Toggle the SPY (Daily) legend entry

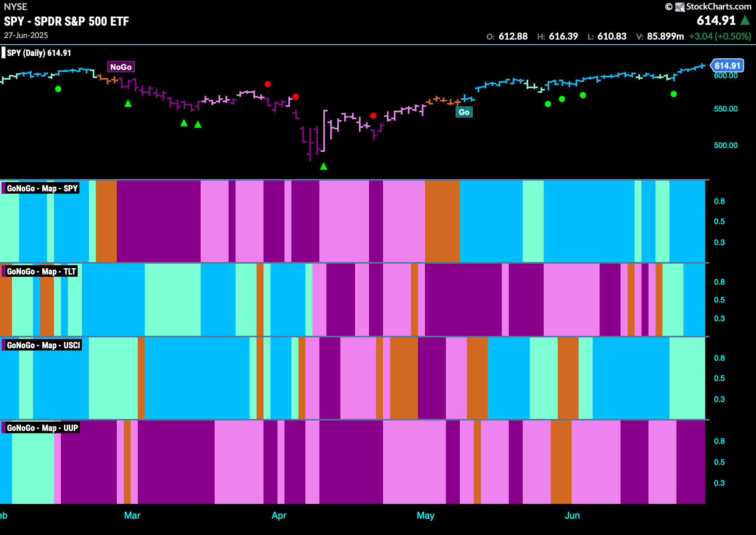(x=38, y=52)
